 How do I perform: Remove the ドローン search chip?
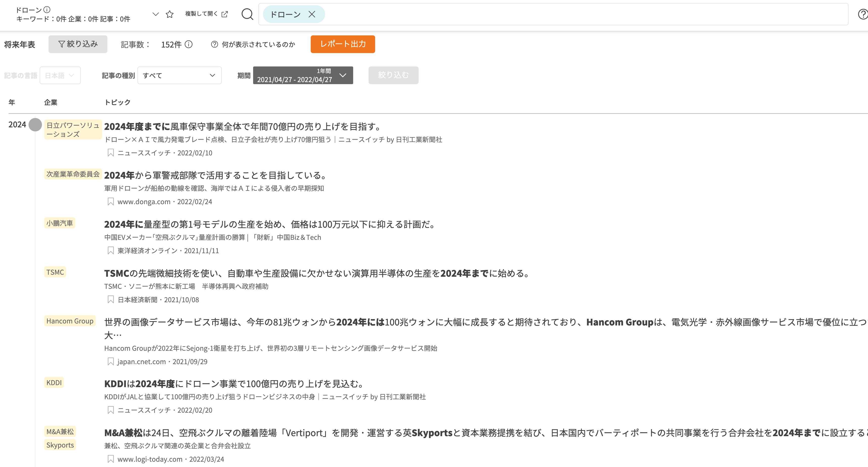(312, 14)
